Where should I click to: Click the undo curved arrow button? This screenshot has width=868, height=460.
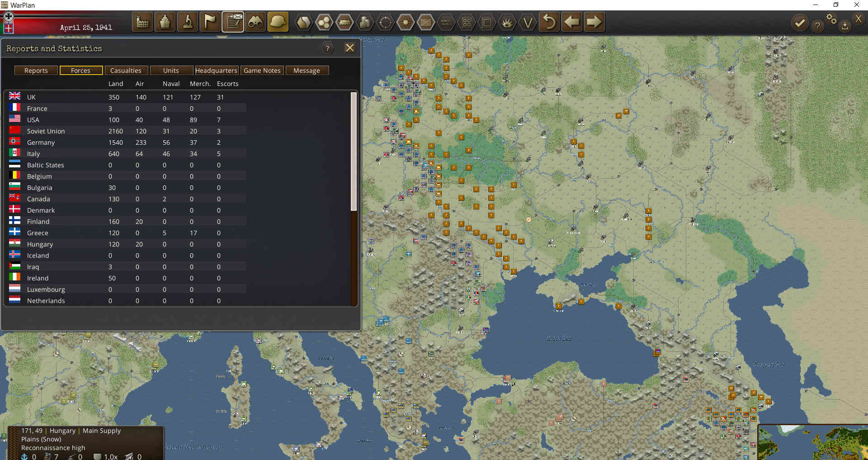(549, 22)
